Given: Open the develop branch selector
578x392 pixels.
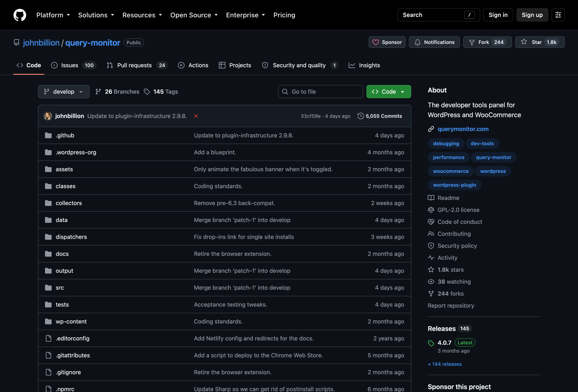Looking at the screenshot, I should [x=64, y=92].
